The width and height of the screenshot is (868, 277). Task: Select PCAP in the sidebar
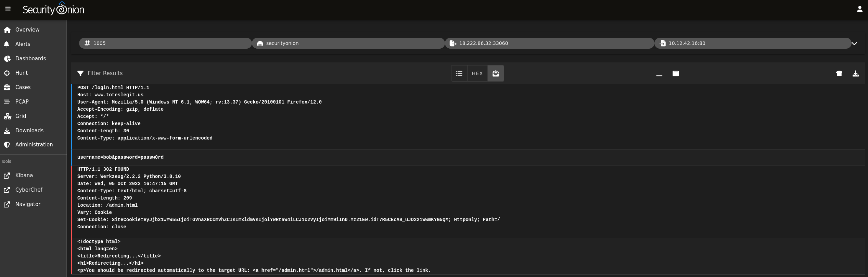tap(33, 102)
